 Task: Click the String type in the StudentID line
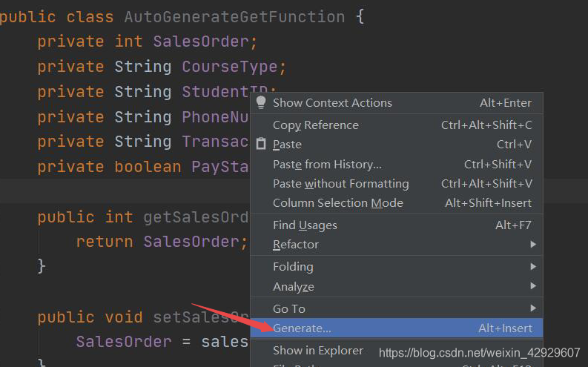pos(143,92)
